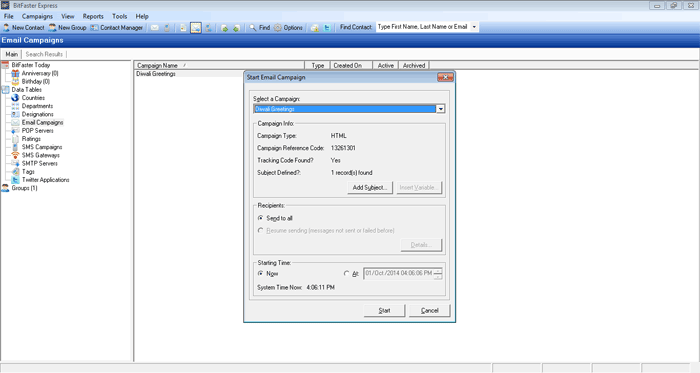This screenshot has height=373, width=700.
Task: Choose the Now starting time option
Action: coord(261,274)
